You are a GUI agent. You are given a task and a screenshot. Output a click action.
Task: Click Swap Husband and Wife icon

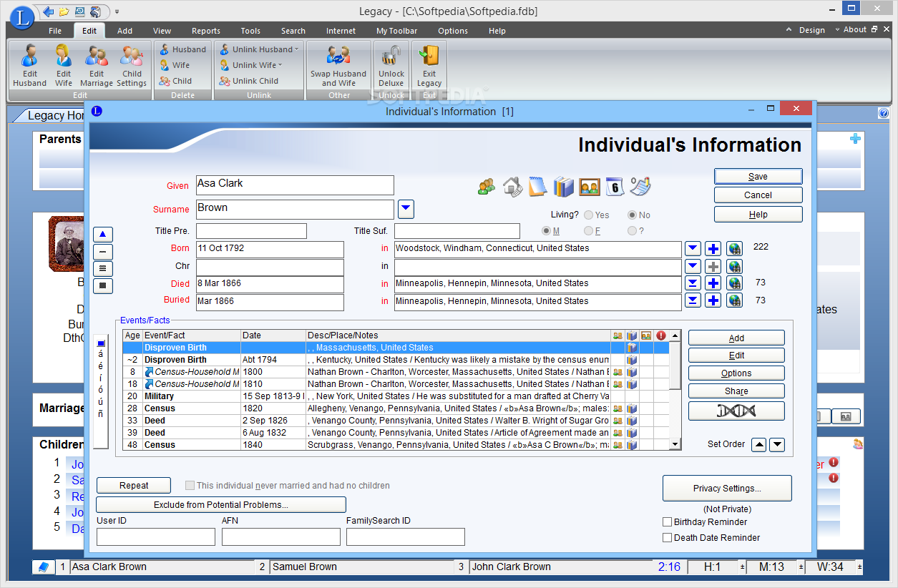[338, 66]
